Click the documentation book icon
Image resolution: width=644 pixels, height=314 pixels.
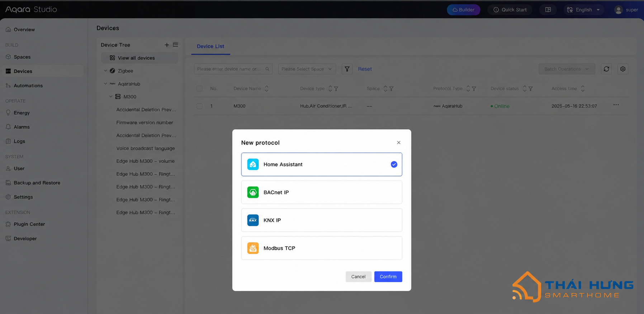click(548, 10)
